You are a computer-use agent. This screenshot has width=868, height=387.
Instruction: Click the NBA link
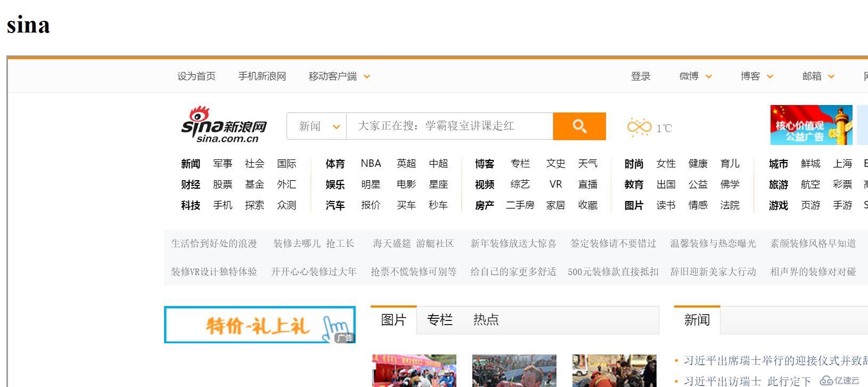[x=371, y=164]
